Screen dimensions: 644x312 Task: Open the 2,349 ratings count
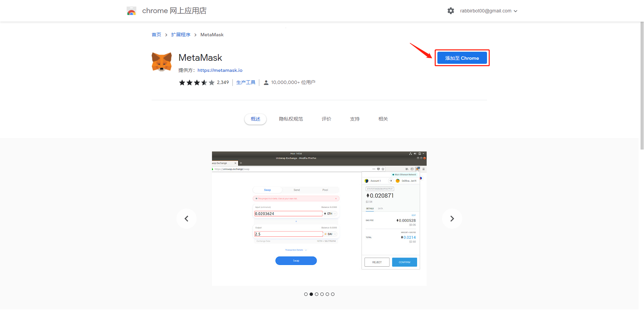[223, 82]
